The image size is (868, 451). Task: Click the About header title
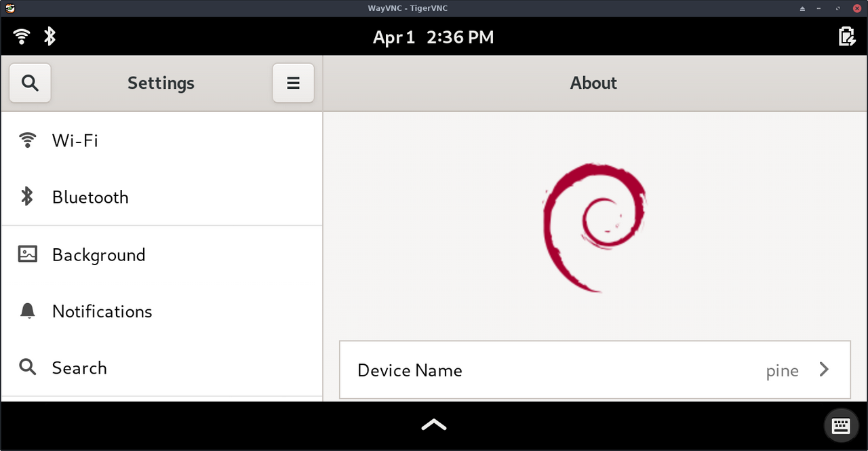pos(593,83)
